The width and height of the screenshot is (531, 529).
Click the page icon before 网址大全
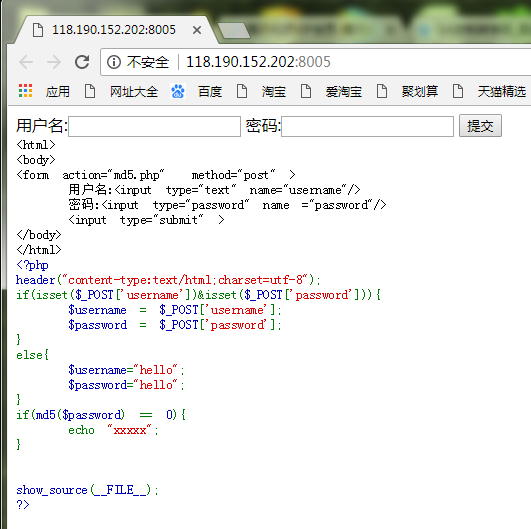(x=90, y=91)
